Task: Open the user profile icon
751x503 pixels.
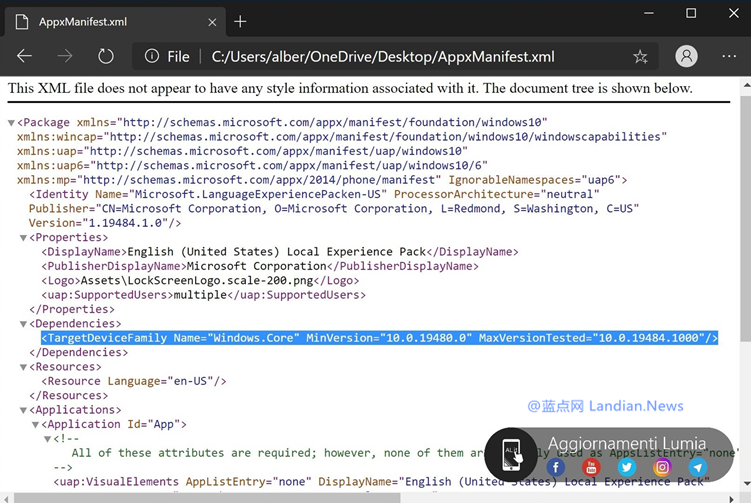Action: (x=686, y=57)
